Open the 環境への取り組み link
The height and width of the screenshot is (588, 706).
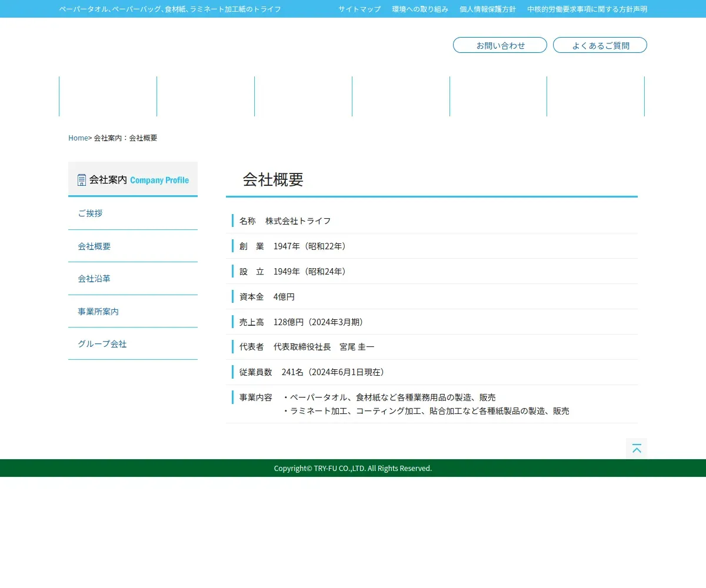420,9
